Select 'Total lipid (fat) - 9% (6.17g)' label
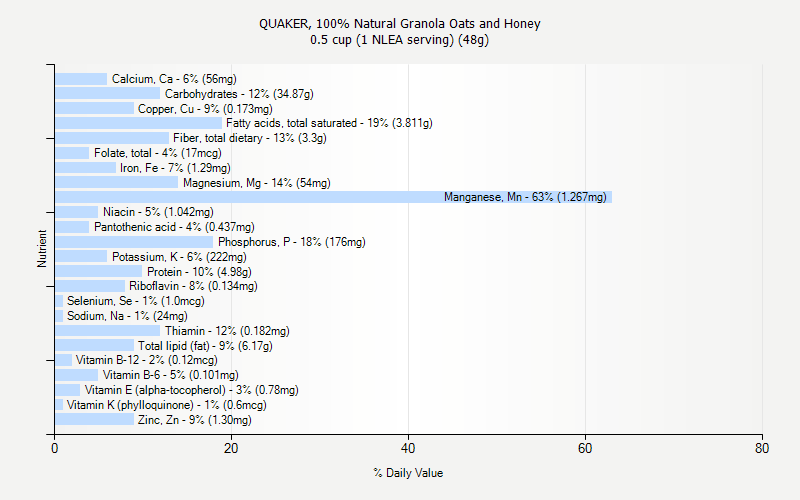Viewport: 800px width, 500px height. [205, 346]
